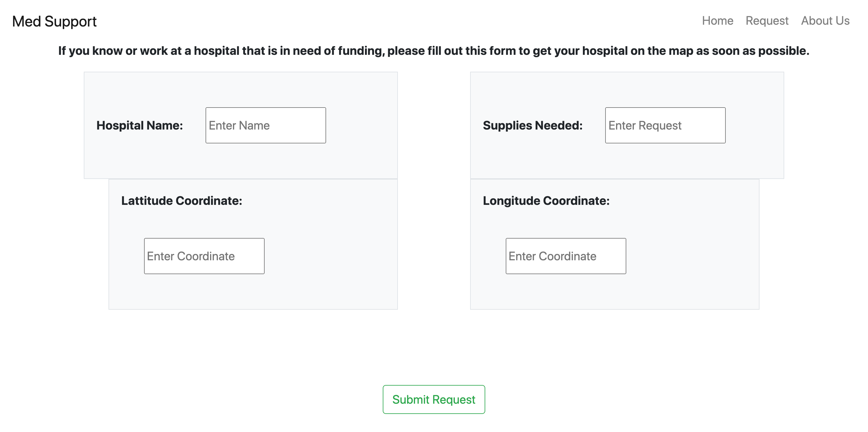868x432 pixels.
Task: Click the 'Supplies Needed:' label
Action: [x=532, y=125]
